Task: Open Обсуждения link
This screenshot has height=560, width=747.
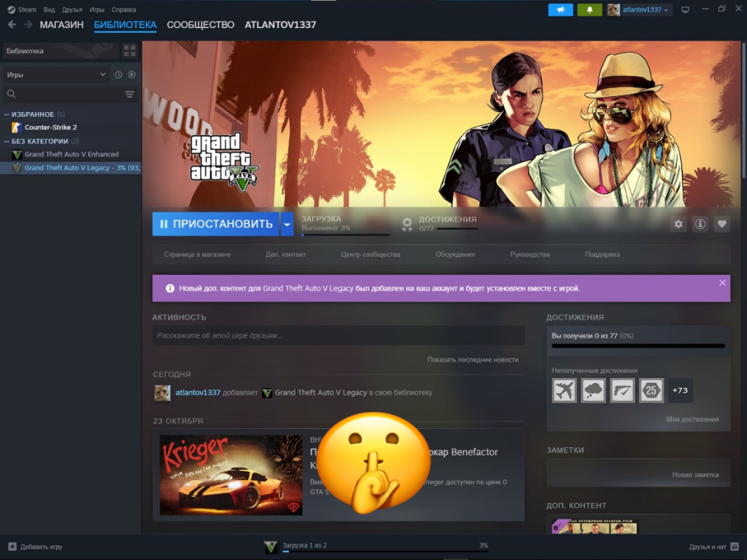Action: pyautogui.click(x=455, y=254)
